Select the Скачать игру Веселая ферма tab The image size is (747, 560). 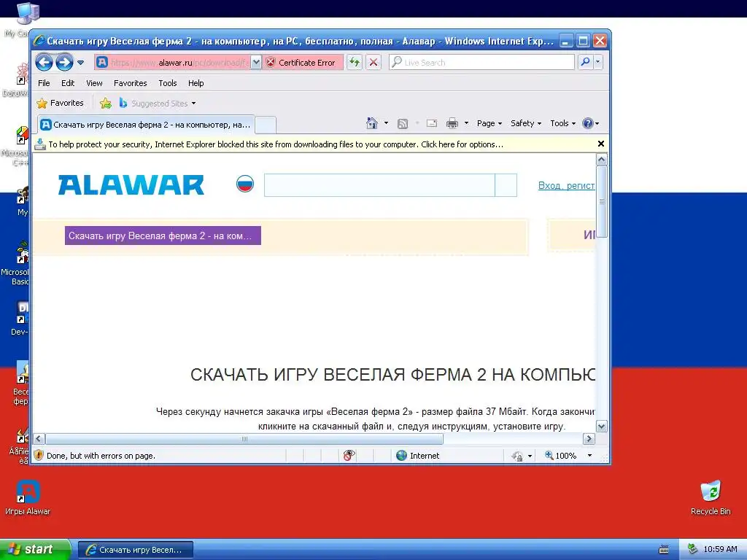[146, 125]
